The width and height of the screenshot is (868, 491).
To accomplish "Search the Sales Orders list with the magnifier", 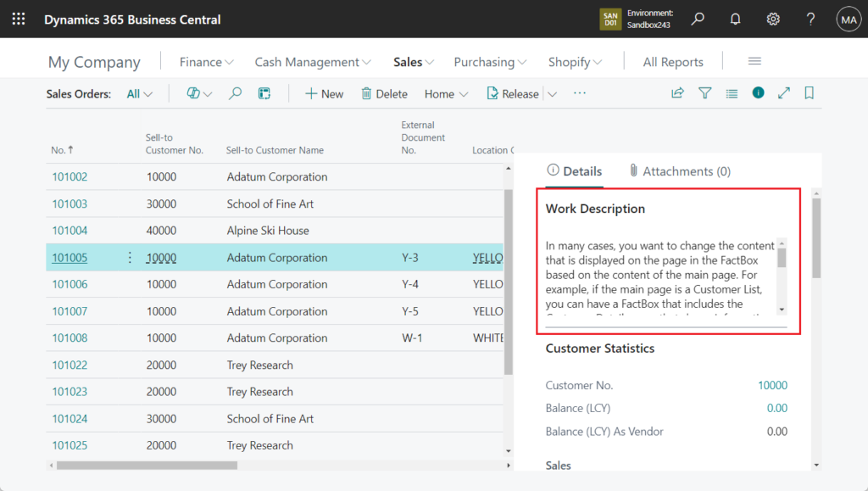I will point(235,93).
